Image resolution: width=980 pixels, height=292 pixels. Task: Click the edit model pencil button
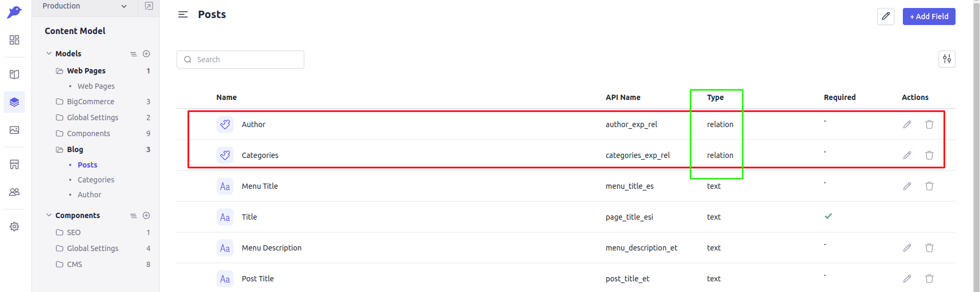click(886, 16)
